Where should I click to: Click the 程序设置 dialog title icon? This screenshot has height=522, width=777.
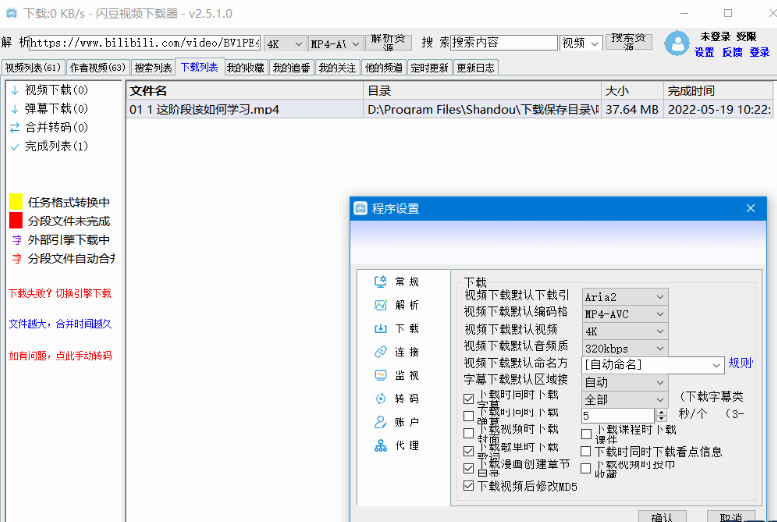(x=360, y=208)
